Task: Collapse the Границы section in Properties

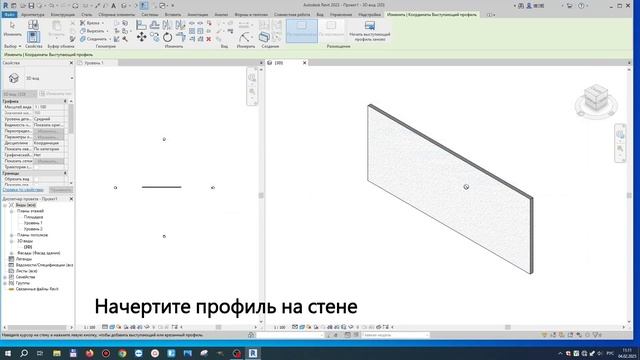Action: tap(65, 173)
